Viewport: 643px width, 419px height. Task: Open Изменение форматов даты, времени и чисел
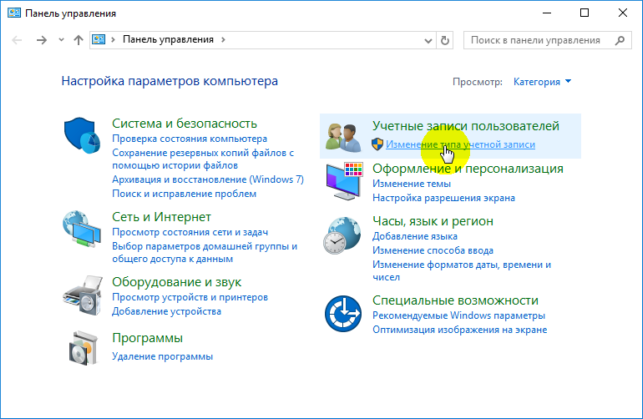(461, 271)
